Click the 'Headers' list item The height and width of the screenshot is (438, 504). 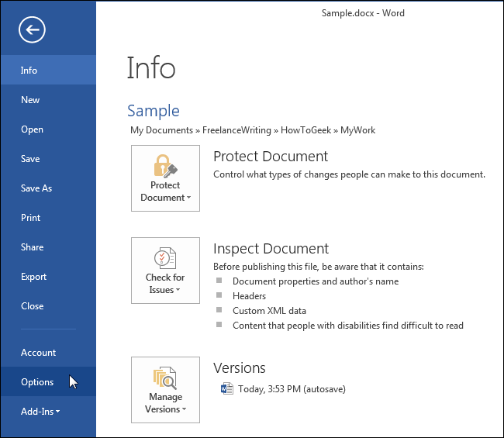pos(249,296)
